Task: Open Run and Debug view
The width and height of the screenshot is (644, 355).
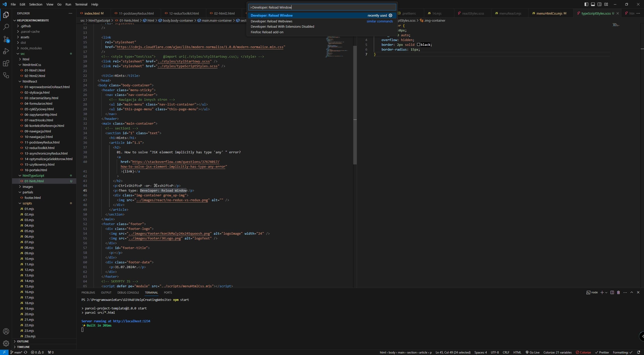Action: click(x=6, y=51)
